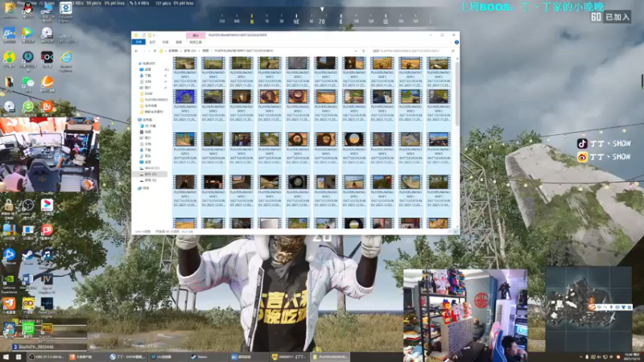
Task: Click the Explorer vertical scrollbar
Action: click(457, 93)
